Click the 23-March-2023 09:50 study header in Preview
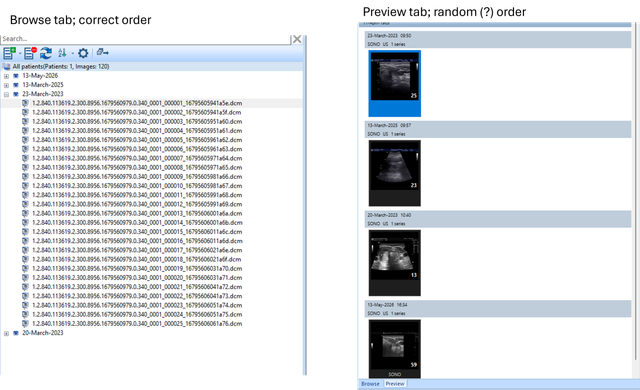Screen dimensions: 640x390 [x=498, y=40]
